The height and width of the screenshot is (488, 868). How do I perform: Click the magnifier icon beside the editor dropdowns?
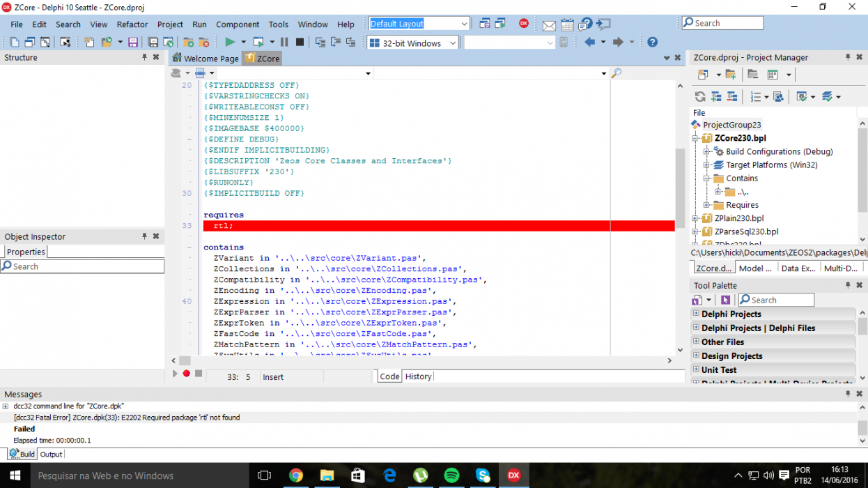click(x=616, y=73)
